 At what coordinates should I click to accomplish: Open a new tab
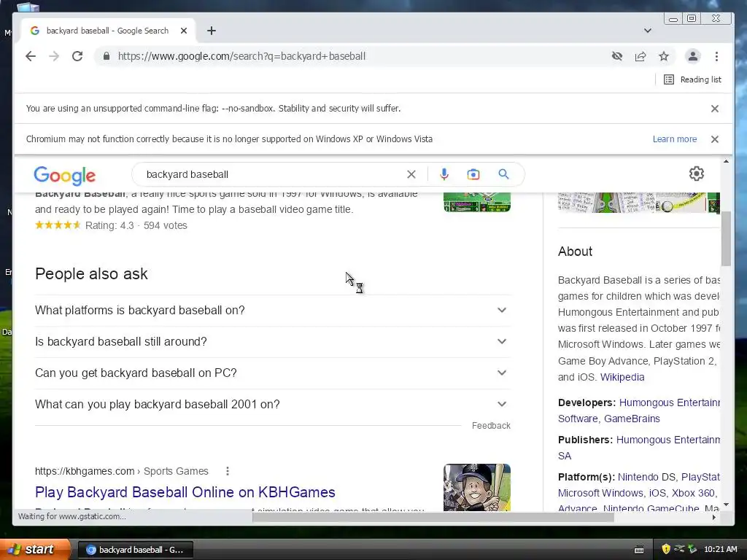coord(212,31)
